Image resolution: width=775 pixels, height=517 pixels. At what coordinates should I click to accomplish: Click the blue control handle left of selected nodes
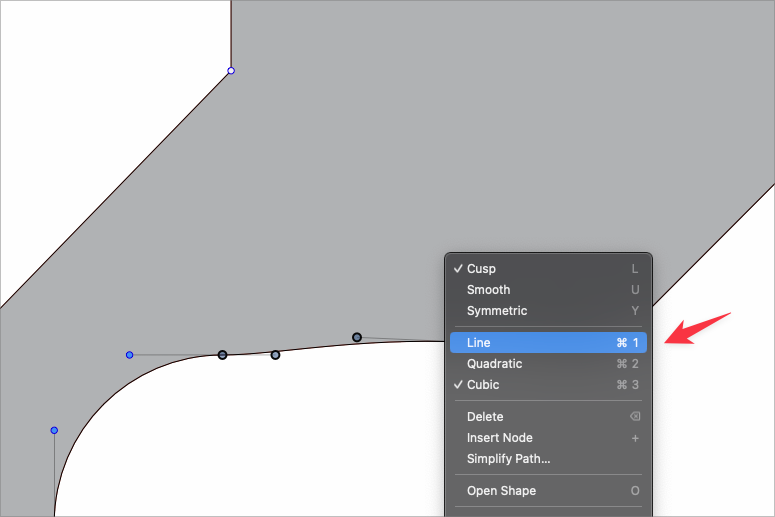[x=129, y=355]
